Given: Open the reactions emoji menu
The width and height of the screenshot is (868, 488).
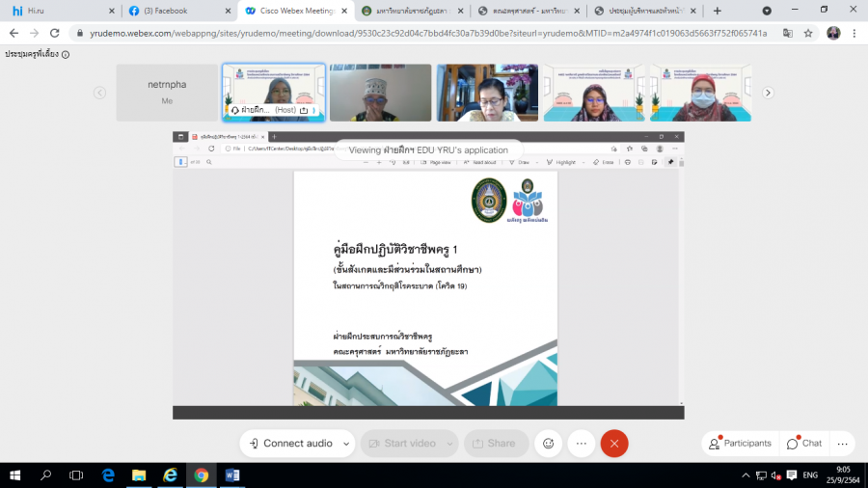Looking at the screenshot, I should tap(549, 444).
